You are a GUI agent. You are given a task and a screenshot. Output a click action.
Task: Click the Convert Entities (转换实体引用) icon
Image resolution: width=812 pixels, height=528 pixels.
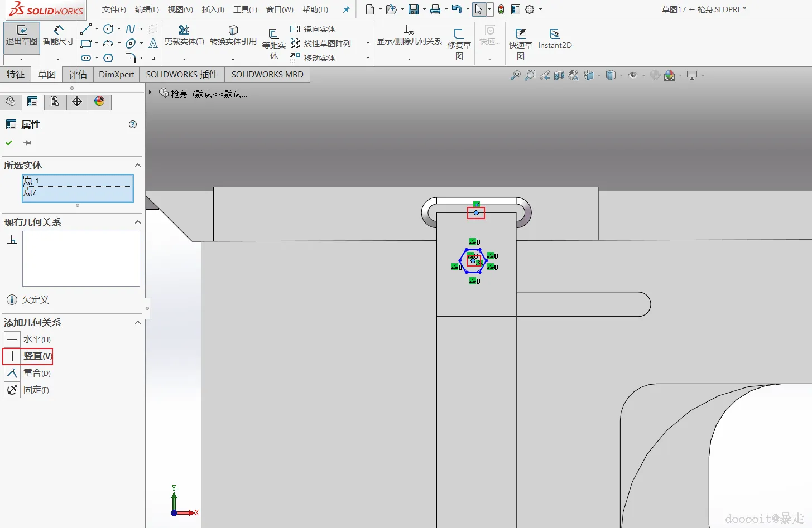coord(233,30)
